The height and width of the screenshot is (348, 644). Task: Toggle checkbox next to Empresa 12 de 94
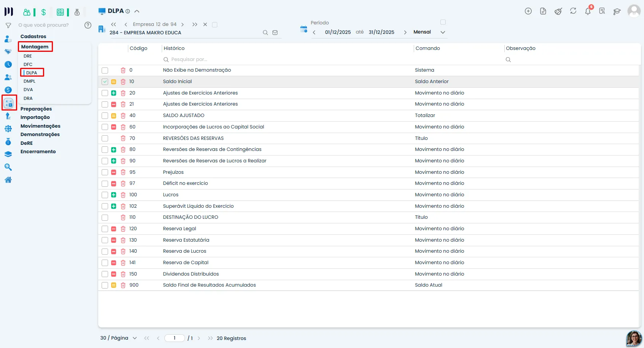(215, 25)
